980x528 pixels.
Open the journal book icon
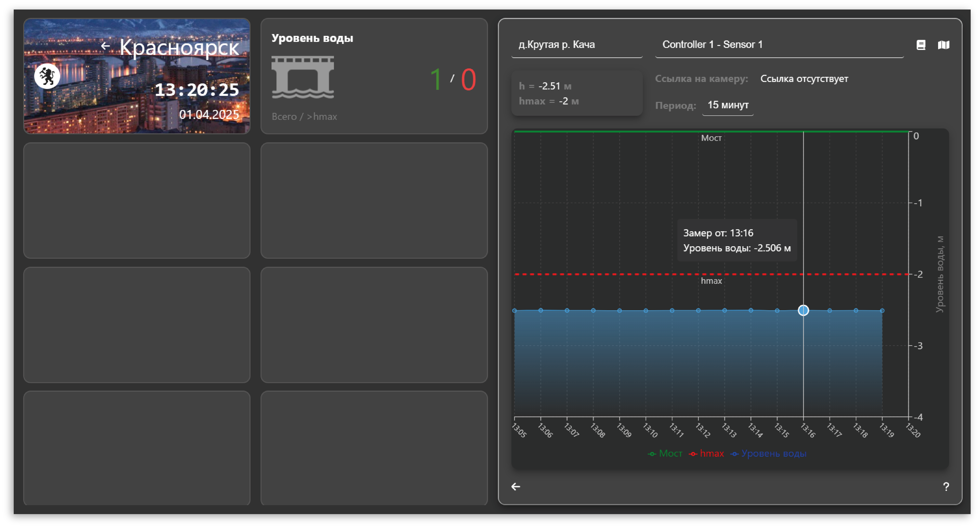pyautogui.click(x=921, y=45)
